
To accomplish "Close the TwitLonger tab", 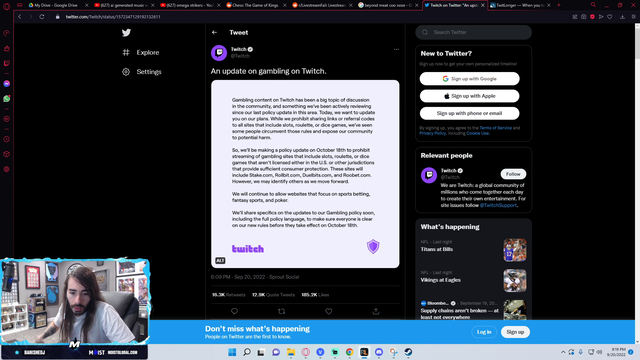I will [x=549, y=5].
